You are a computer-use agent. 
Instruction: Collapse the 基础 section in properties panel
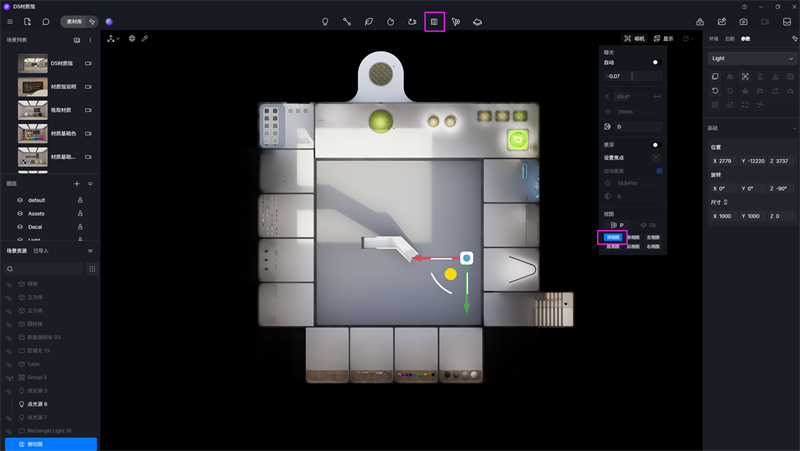pos(790,128)
